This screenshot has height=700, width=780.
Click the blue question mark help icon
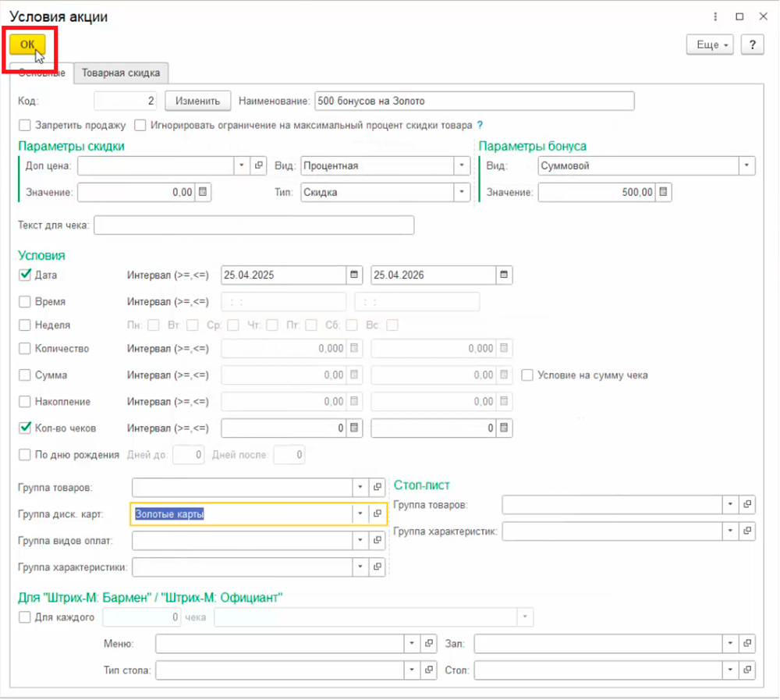point(480,125)
